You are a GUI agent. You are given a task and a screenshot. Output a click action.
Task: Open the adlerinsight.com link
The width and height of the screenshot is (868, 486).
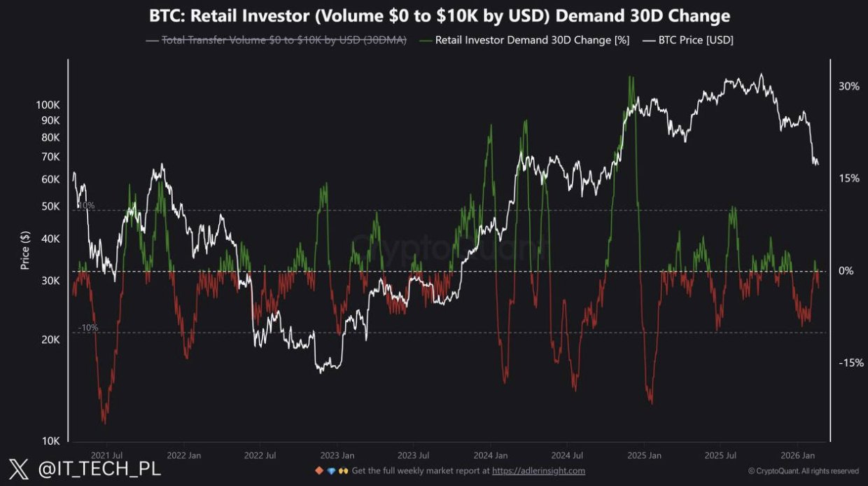(538, 471)
